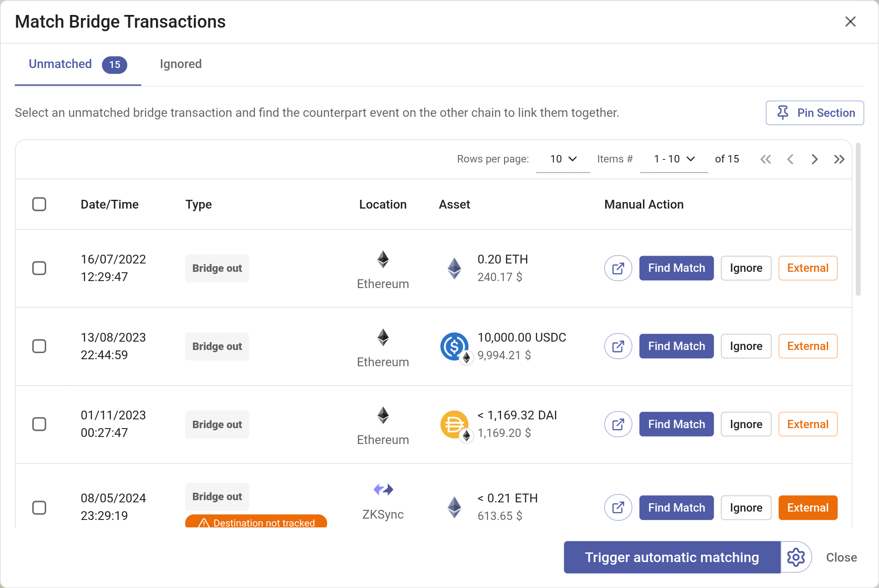Viewport: 879px width, 588px height.
Task: Open external link for 1,169.32 DAI transaction
Action: [618, 424]
